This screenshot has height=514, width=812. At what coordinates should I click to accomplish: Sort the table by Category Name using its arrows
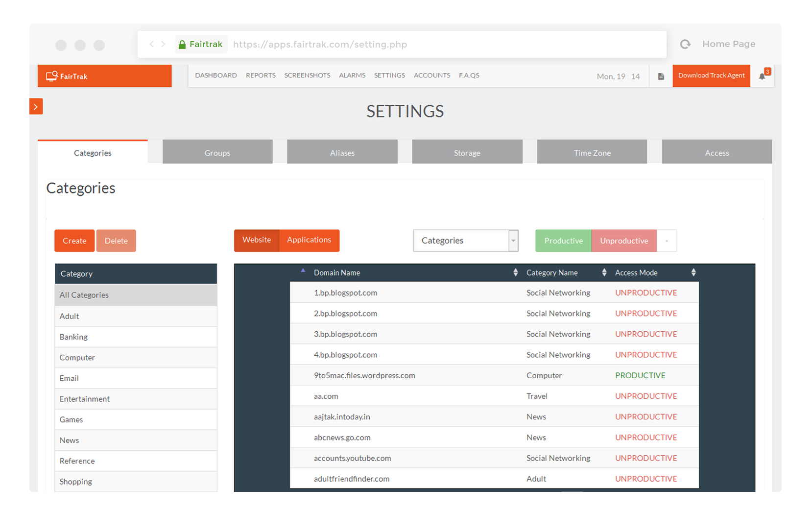[603, 272]
